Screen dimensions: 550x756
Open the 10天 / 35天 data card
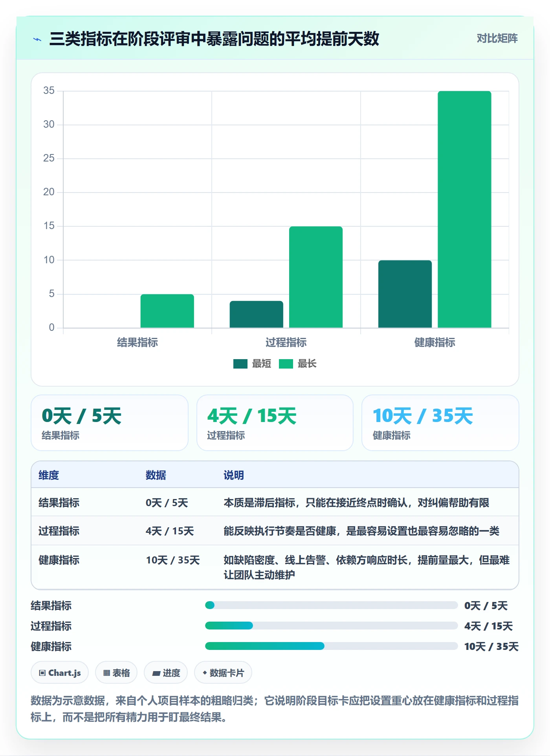440,423
